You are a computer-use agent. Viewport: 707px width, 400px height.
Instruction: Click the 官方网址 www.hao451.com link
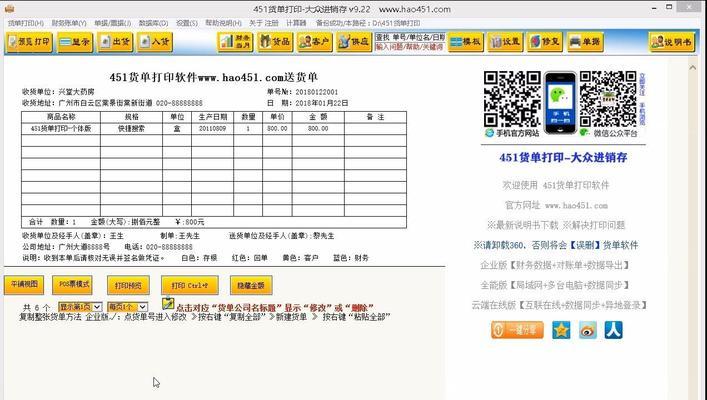coord(556,205)
